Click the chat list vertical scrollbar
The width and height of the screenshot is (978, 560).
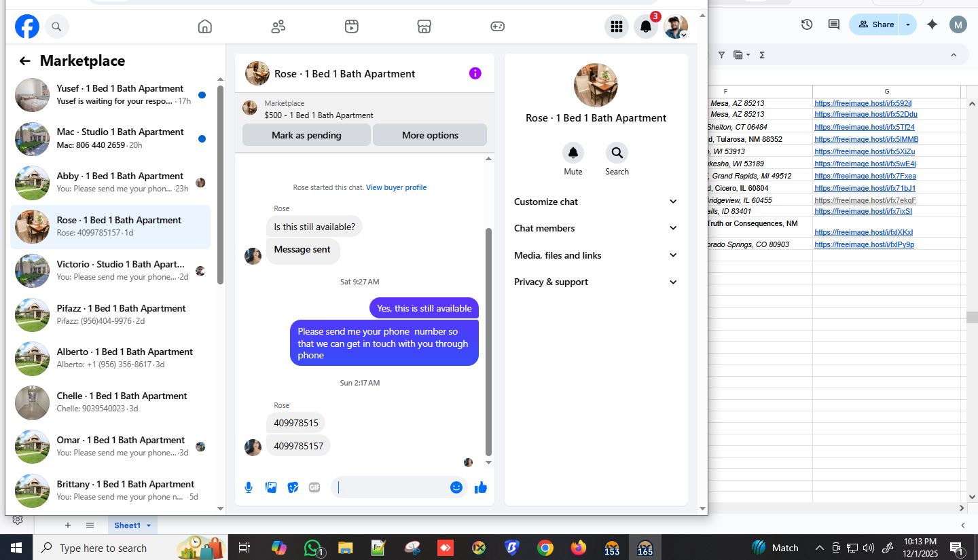tap(220, 185)
